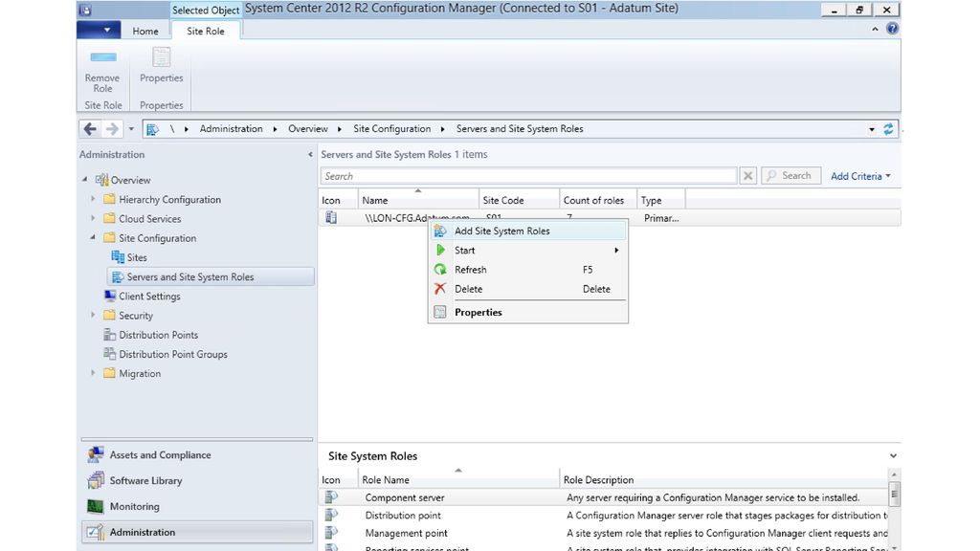980x551 pixels.
Task: Select Delete in the context menu
Action: pyautogui.click(x=528, y=289)
